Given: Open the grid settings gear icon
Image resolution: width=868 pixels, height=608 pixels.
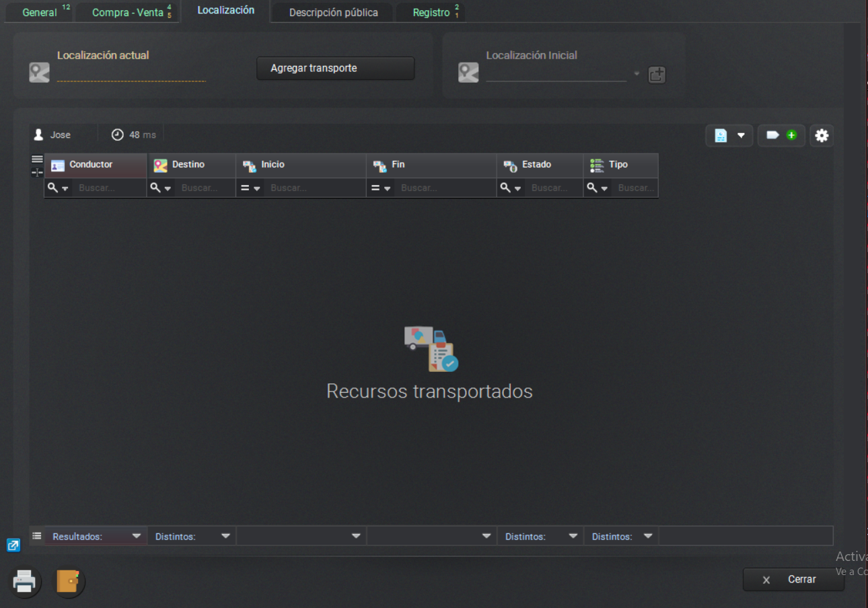Looking at the screenshot, I should pyautogui.click(x=821, y=135).
